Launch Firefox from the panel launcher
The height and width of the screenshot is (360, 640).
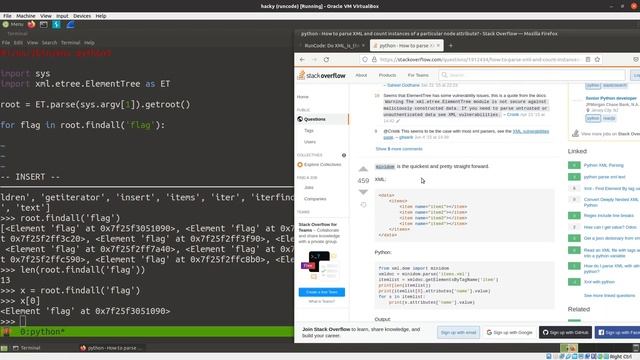click(x=31, y=24)
